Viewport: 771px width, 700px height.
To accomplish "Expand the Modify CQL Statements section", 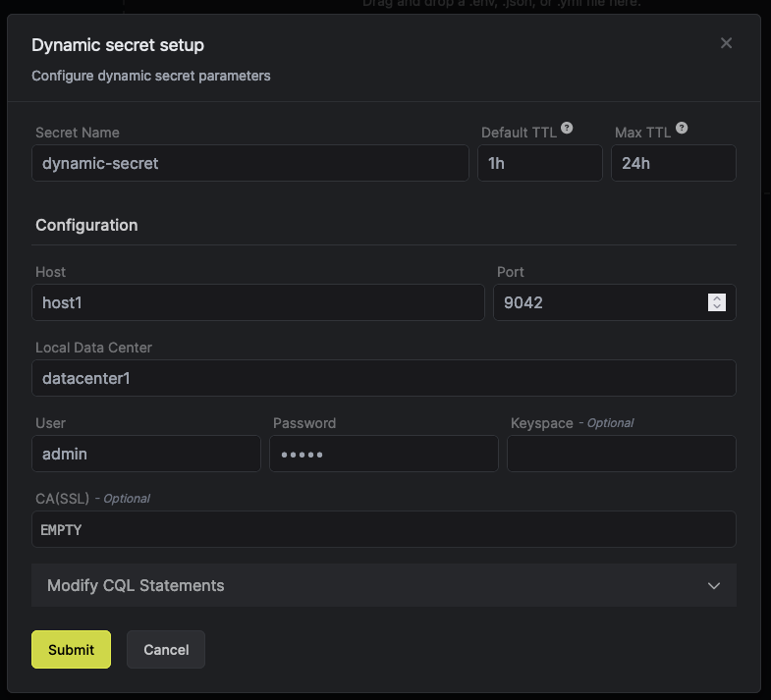I will [383, 585].
